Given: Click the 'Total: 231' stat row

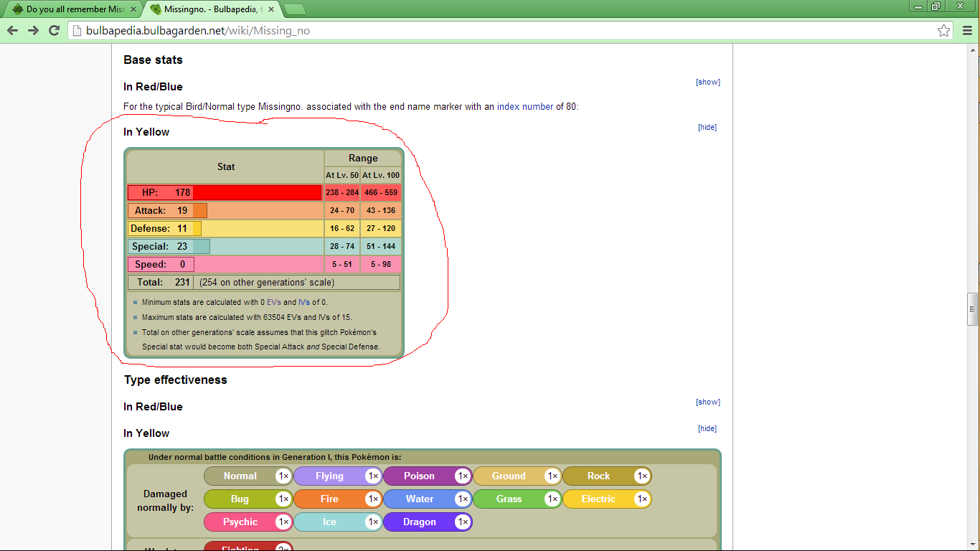Looking at the screenshot, I should (x=264, y=282).
